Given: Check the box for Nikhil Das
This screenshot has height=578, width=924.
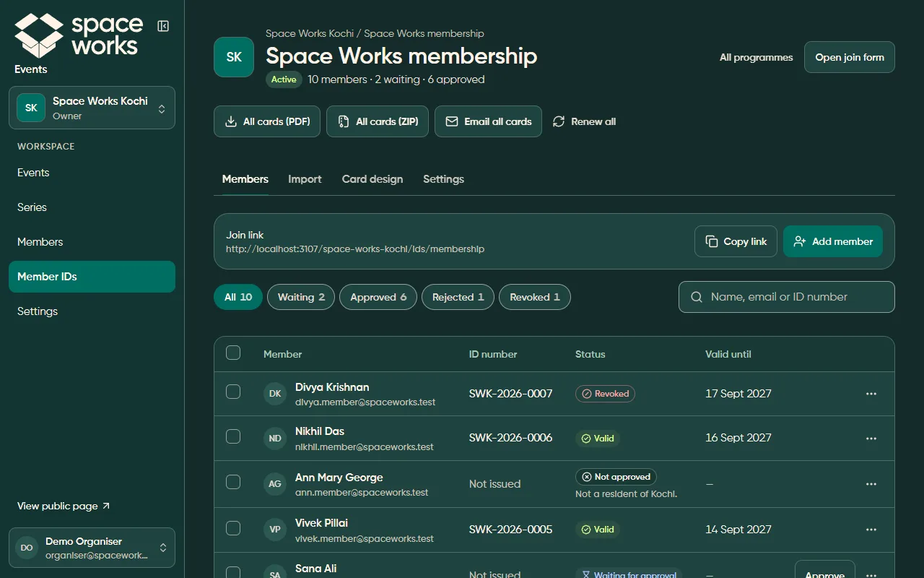Looking at the screenshot, I should [233, 436].
